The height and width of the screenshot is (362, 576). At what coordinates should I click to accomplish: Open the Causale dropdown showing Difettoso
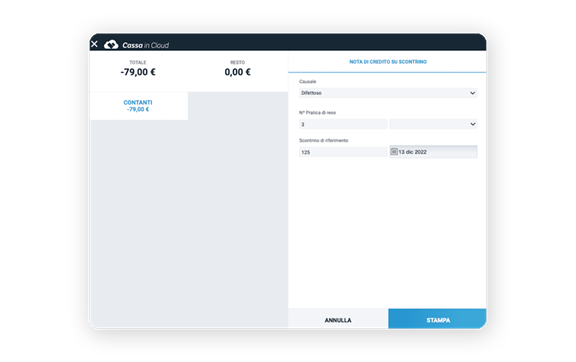[388, 93]
